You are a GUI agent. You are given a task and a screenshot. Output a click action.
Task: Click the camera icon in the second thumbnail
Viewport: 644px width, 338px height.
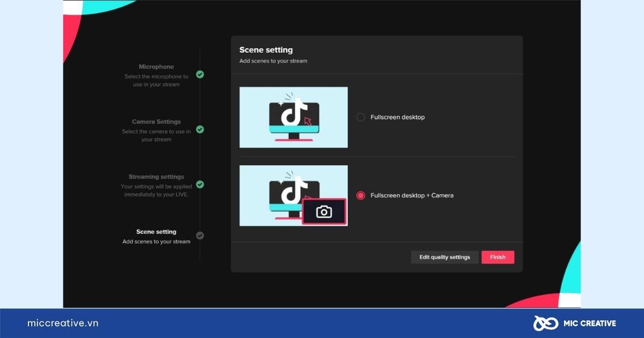coord(324,212)
